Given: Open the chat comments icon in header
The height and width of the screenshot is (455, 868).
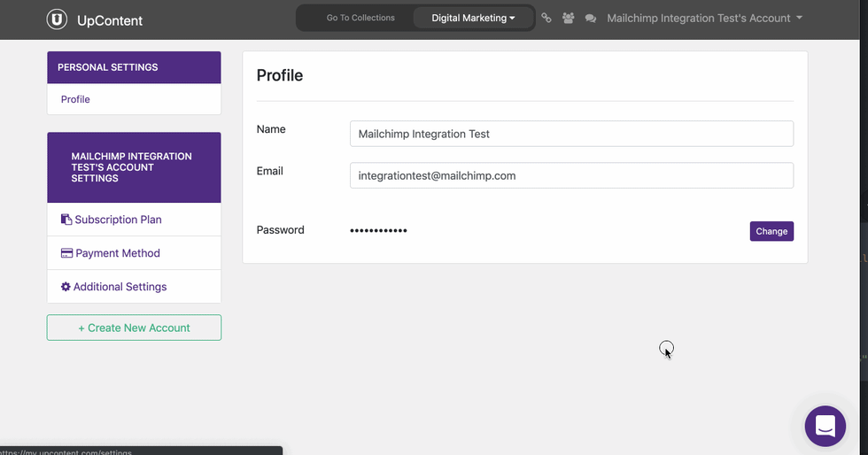Looking at the screenshot, I should point(591,19).
